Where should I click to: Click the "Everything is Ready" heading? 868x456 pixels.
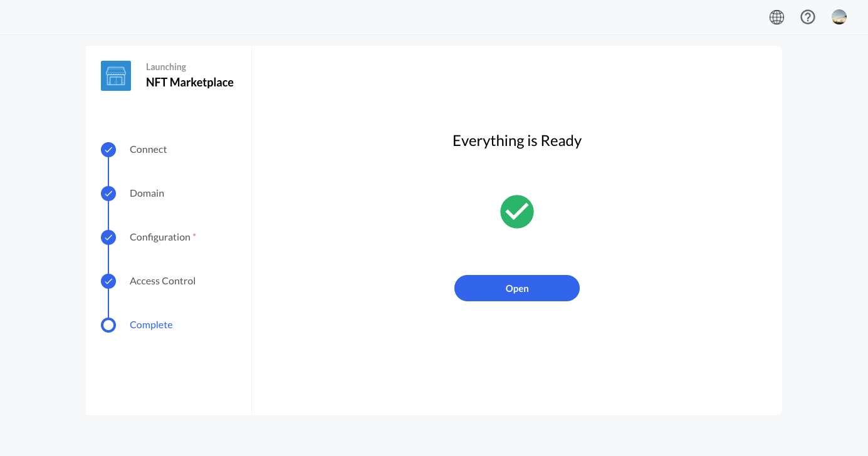click(517, 141)
